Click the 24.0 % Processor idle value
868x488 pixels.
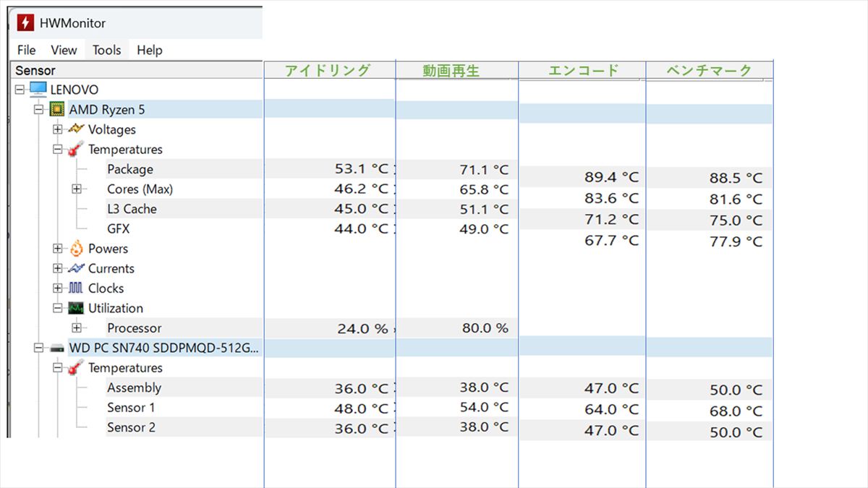click(x=362, y=329)
